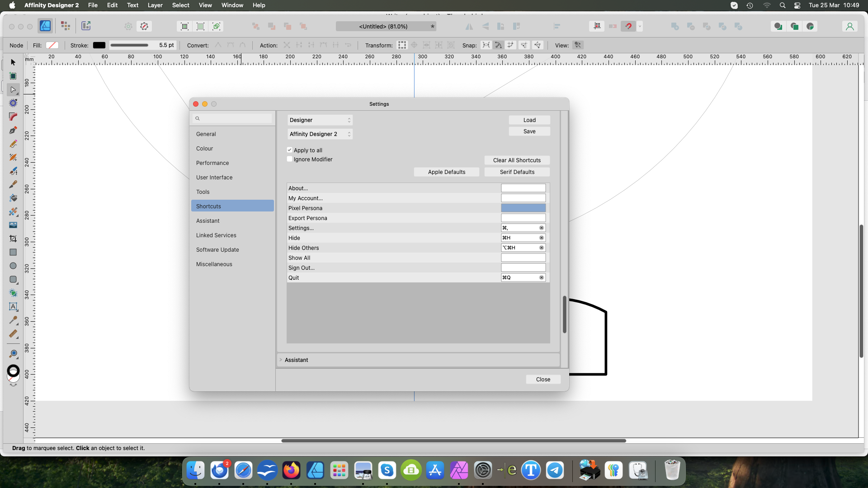868x488 pixels.
Task: Select the Place Image tool
Action: point(13,225)
